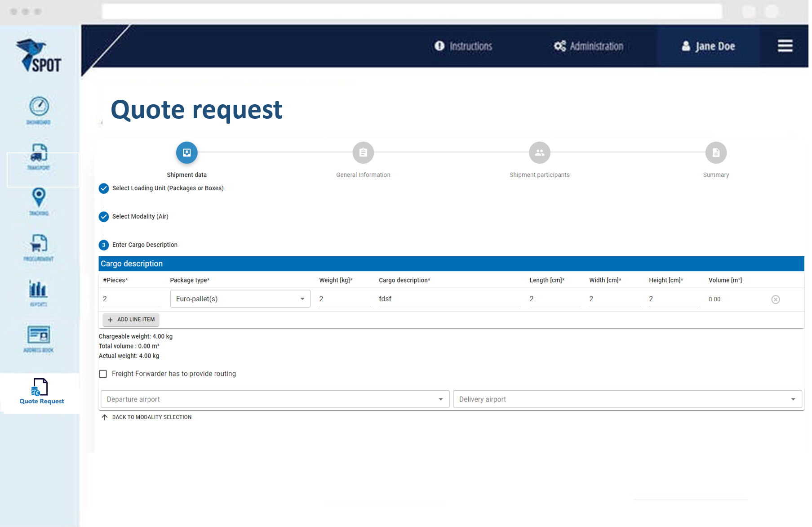Click the Add Line Item button
The image size is (812, 527).
131,320
